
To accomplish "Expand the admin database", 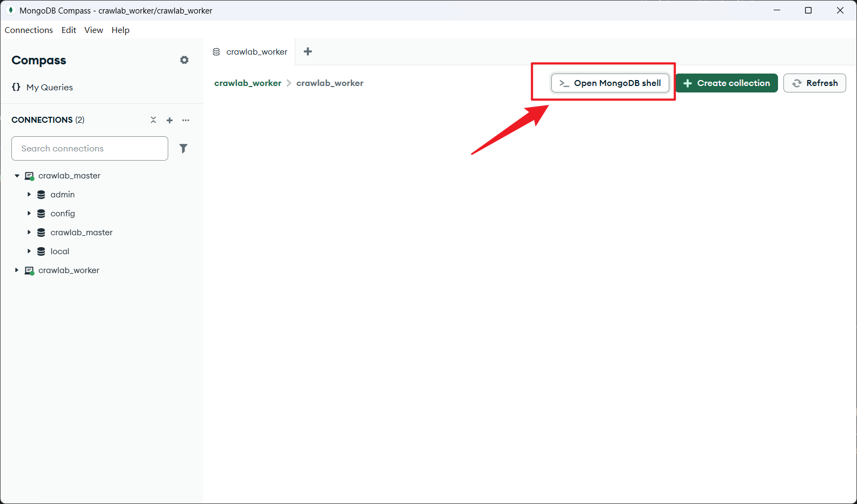I will pyautogui.click(x=29, y=195).
